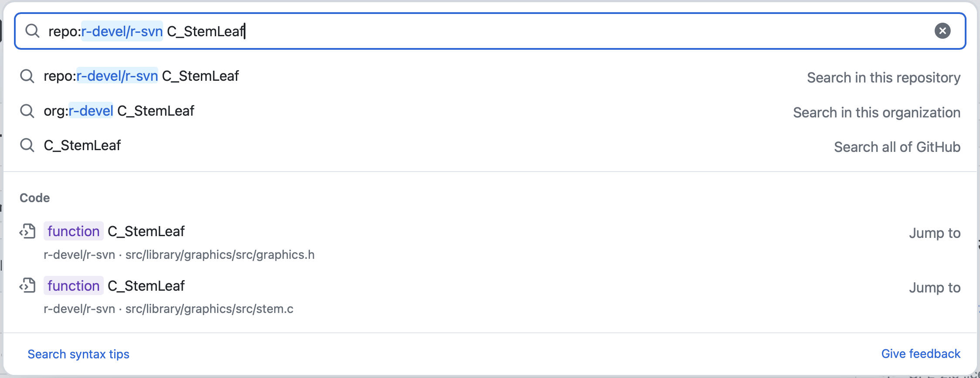Click code file icon for graphics.h result
980x378 pixels.
[27, 231]
